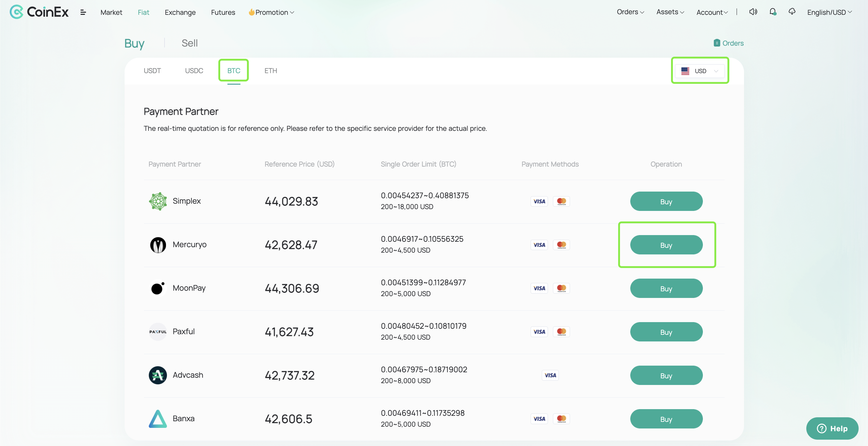Click the Advcash partner logo
Viewport: 868px width, 446px height.
(x=158, y=375)
